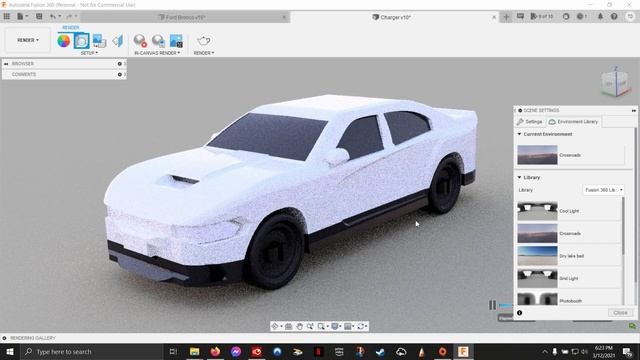Select the Zoom tool in navigation bar

[x=310, y=326]
